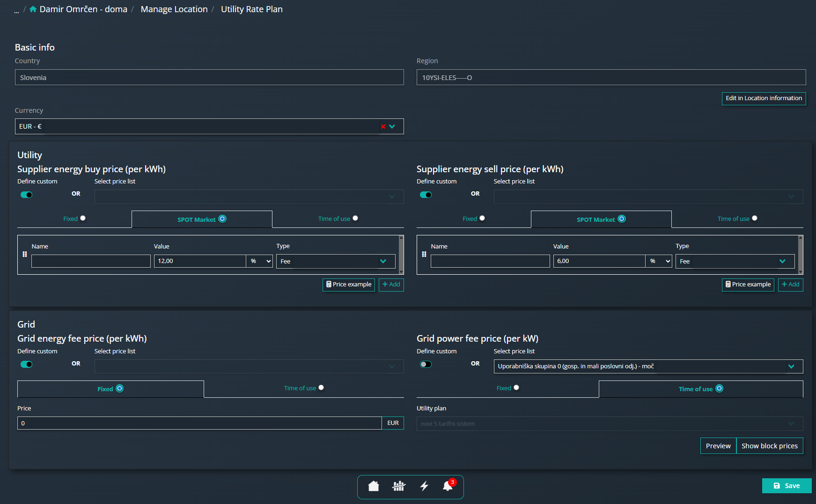This screenshot has width=816, height=504.
Task: Enable Define custom toggle for Grid power fee
Action: click(x=426, y=364)
